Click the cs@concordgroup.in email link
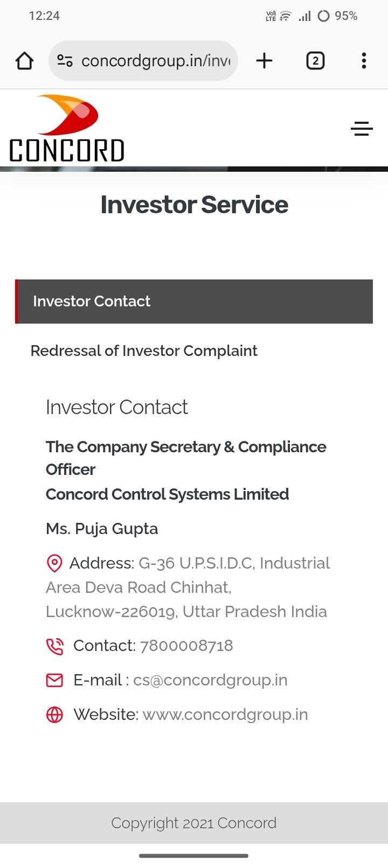The image size is (388, 868). click(x=210, y=680)
